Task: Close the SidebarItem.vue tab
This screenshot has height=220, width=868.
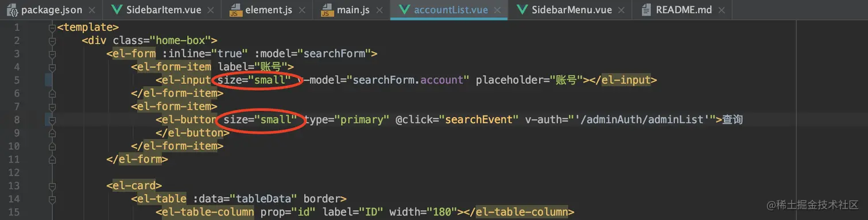Action: tap(211, 10)
